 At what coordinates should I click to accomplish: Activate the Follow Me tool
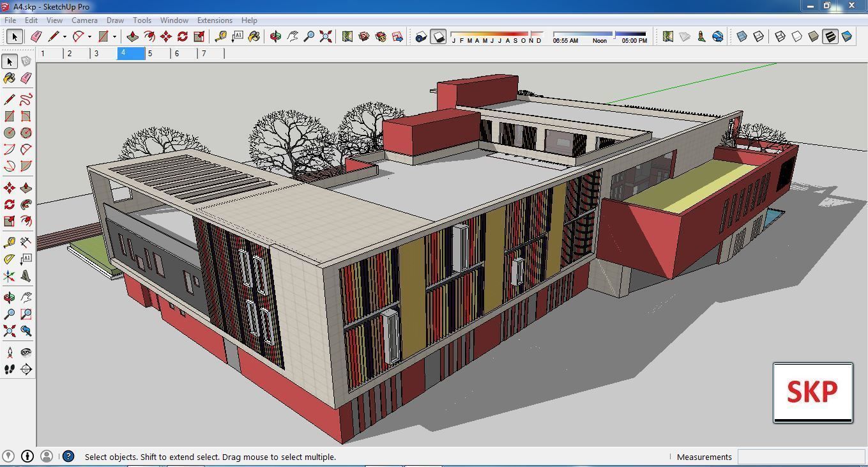[26, 204]
